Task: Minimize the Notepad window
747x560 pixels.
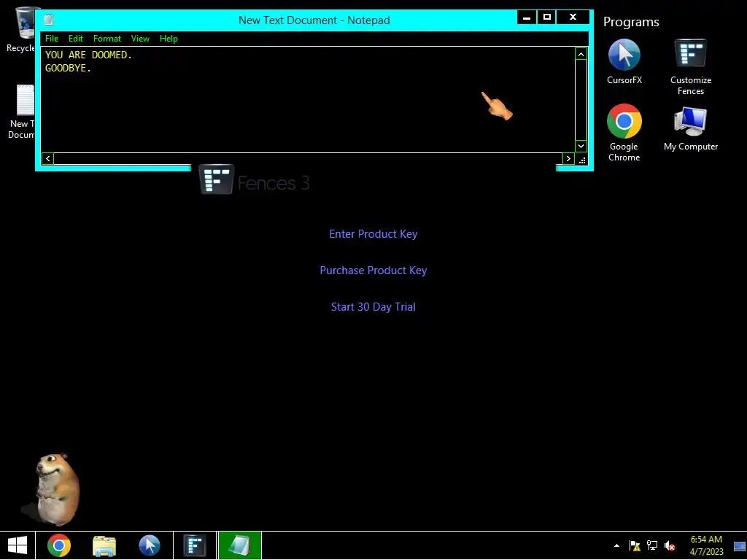Action: coord(527,17)
